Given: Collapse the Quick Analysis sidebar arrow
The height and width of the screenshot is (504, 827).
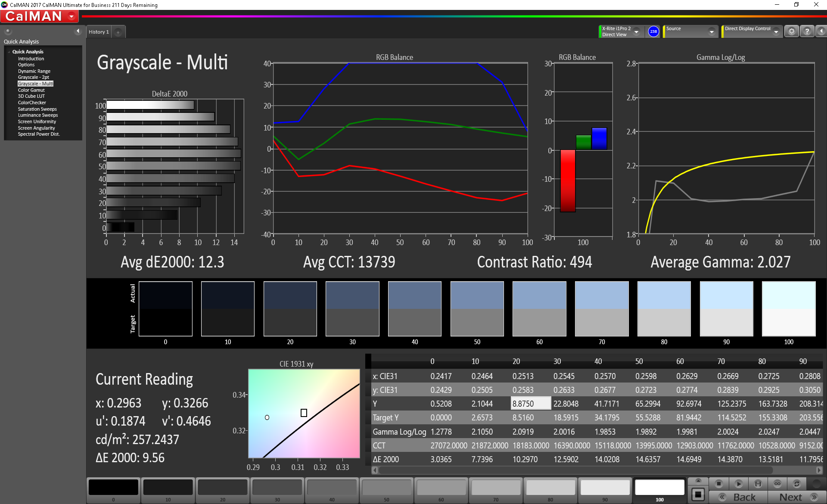Looking at the screenshot, I should [78, 31].
